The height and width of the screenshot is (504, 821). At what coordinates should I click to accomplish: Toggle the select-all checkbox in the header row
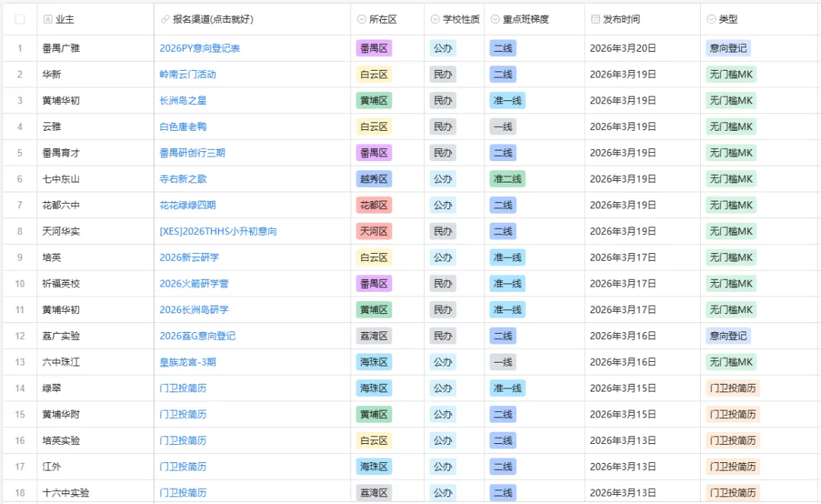click(x=20, y=18)
